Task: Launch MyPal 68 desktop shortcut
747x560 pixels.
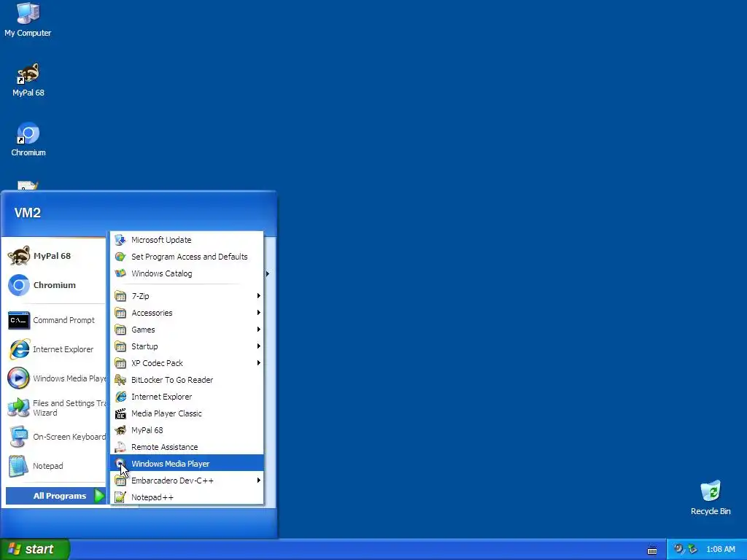Action: pos(28,80)
